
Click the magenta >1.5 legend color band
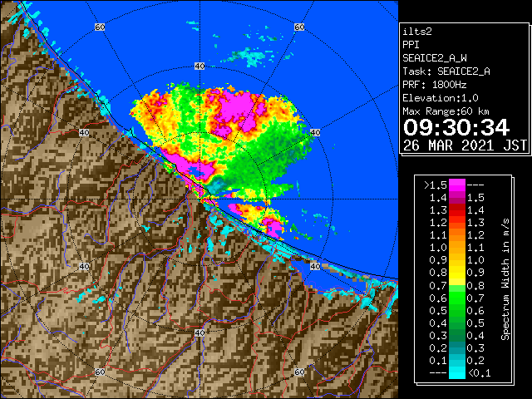point(456,185)
